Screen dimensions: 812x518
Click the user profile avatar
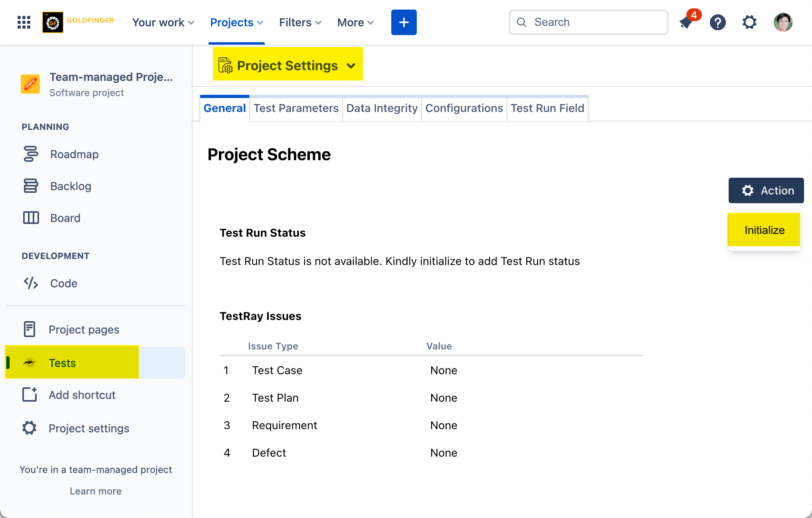783,22
